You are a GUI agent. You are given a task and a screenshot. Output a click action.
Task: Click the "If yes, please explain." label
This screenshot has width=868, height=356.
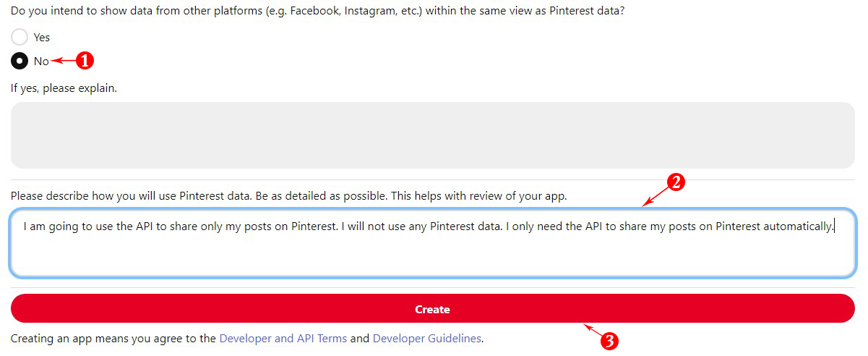coord(64,88)
